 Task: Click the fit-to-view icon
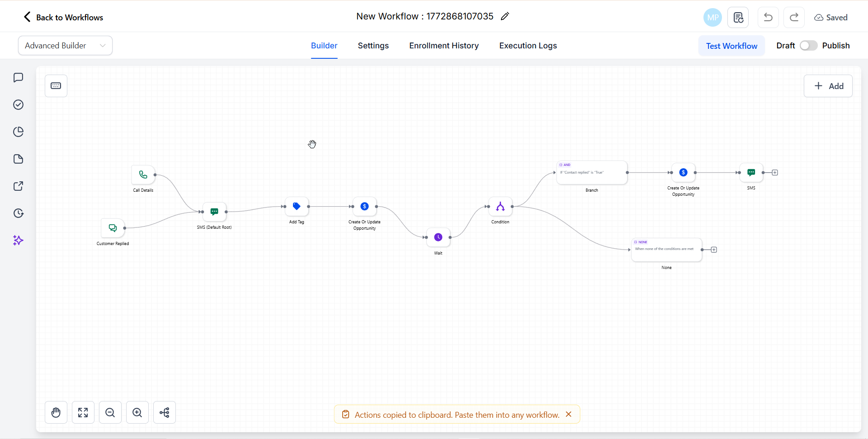[83, 412]
